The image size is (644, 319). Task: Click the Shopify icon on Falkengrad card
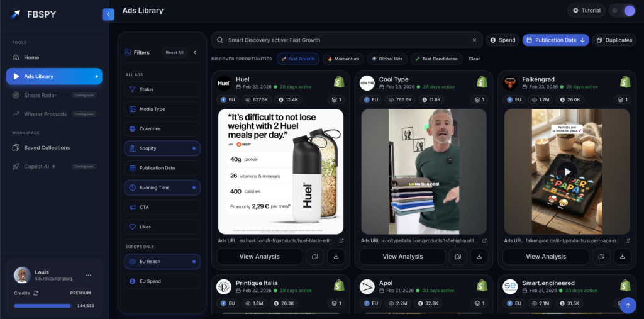626,82
